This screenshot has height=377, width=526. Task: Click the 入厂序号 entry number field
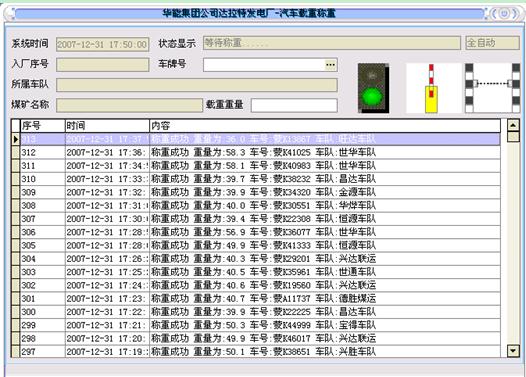pos(103,65)
